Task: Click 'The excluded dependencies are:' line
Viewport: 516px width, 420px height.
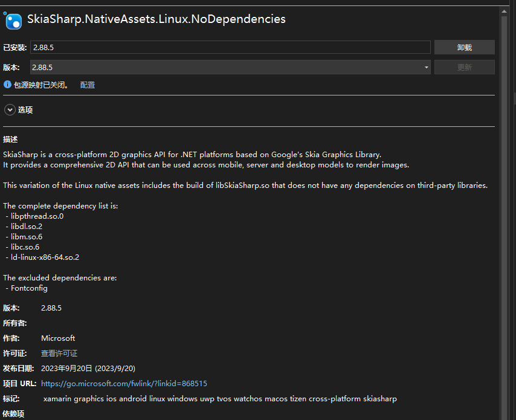Action: pos(60,278)
